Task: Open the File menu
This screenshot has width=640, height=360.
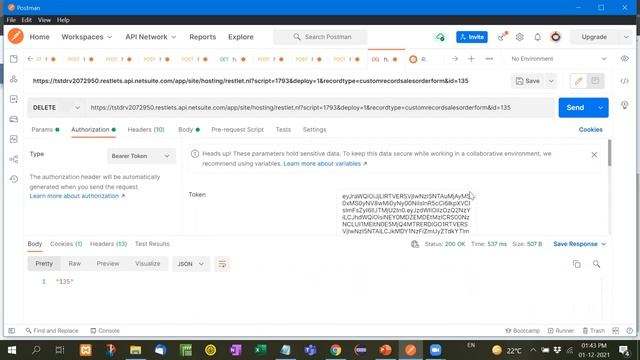Action: click(x=11, y=20)
